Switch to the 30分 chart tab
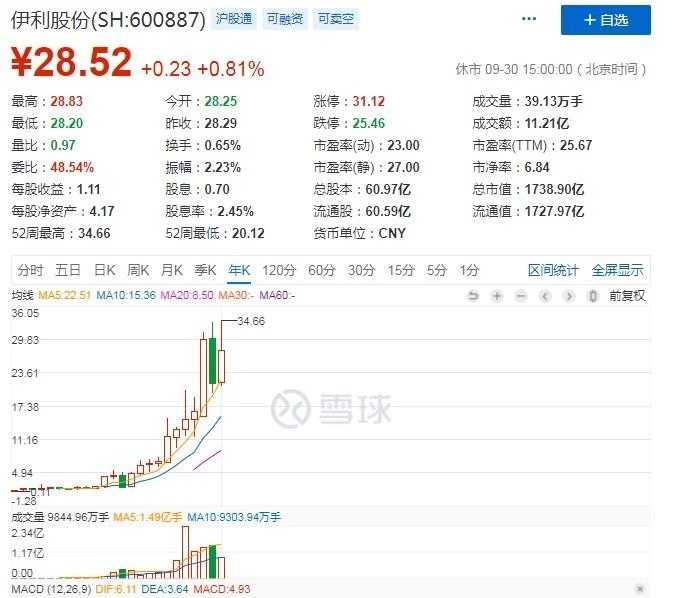 click(361, 271)
